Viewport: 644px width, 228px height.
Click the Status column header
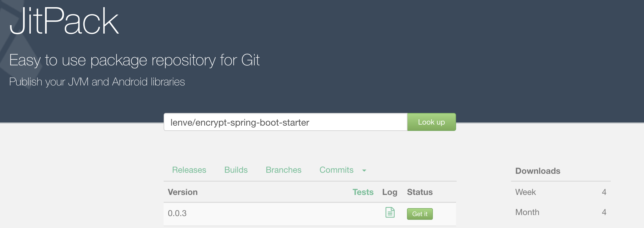coord(420,192)
